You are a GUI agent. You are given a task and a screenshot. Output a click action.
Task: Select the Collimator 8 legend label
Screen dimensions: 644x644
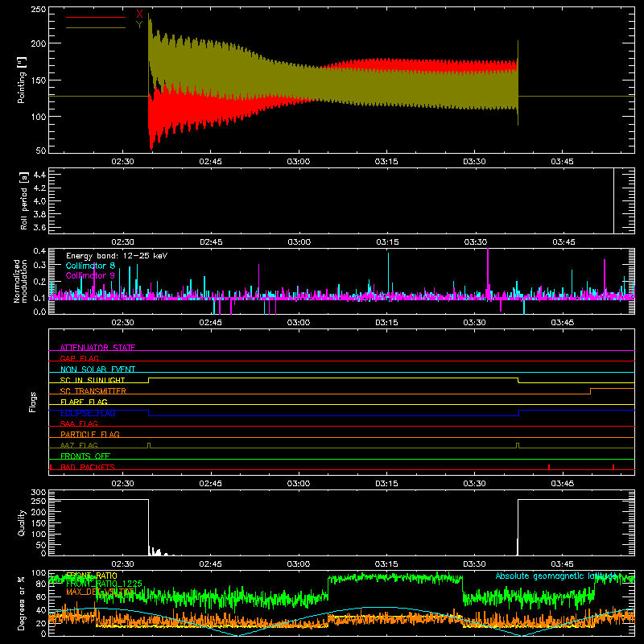click(90, 266)
